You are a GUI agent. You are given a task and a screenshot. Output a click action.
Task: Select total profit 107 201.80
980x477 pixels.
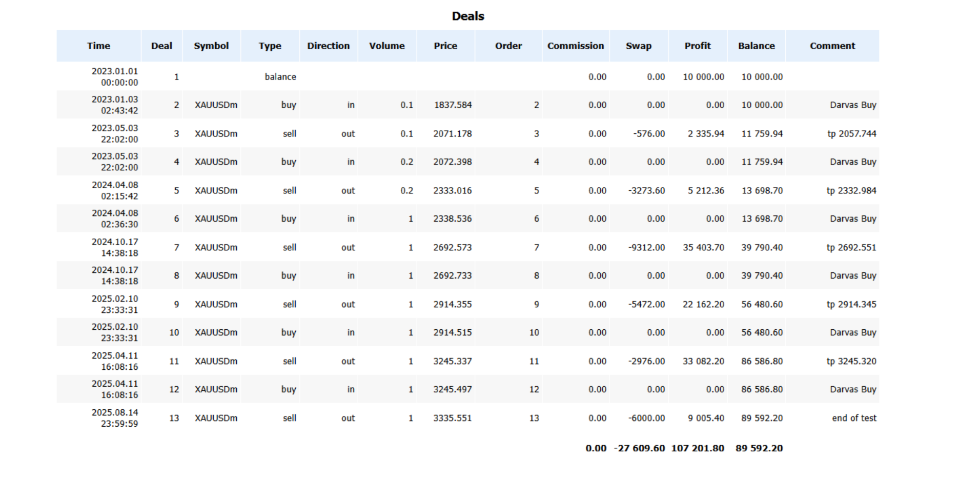pyautogui.click(x=698, y=448)
